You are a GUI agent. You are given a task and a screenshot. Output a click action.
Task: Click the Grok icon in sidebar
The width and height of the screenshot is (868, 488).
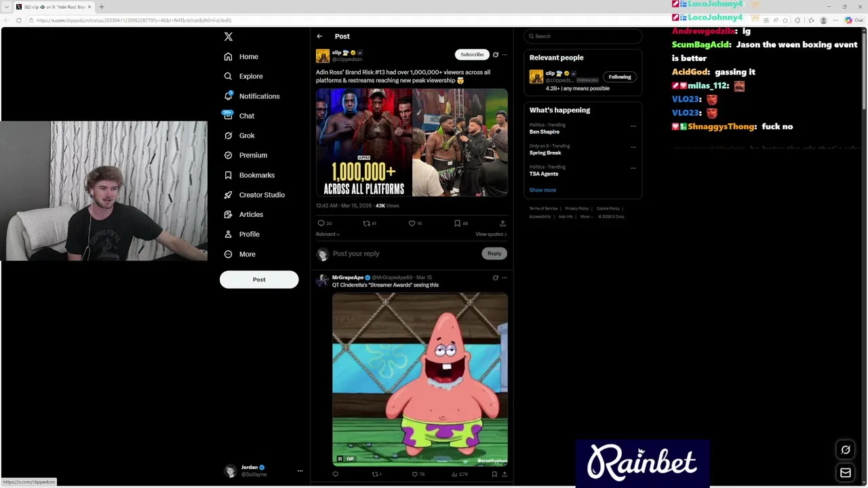pos(229,136)
